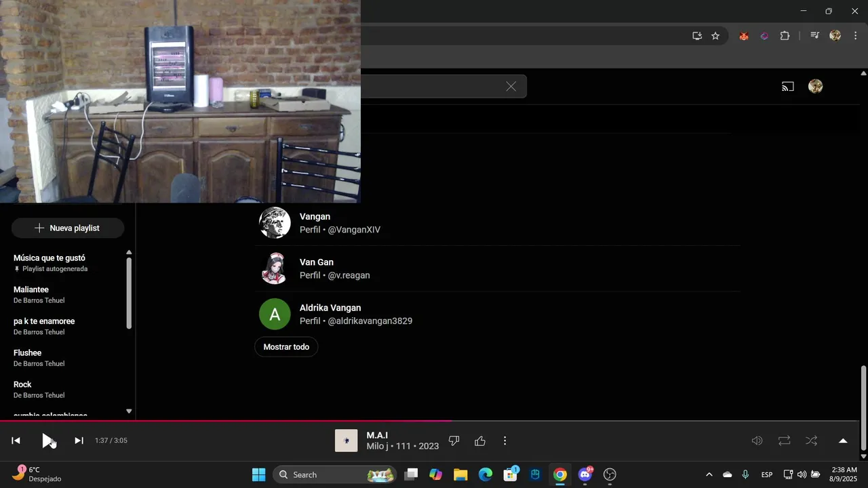Open OBS Studio from the taskbar

610,474
